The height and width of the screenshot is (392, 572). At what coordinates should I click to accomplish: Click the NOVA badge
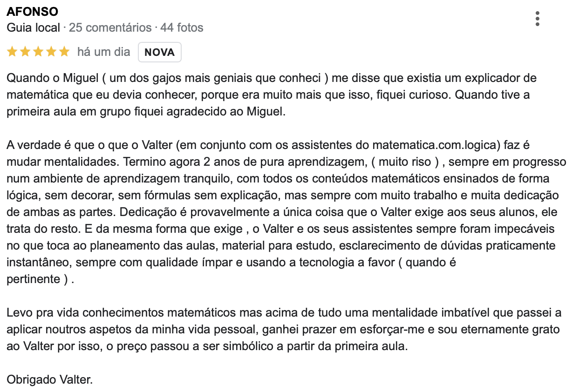click(160, 52)
